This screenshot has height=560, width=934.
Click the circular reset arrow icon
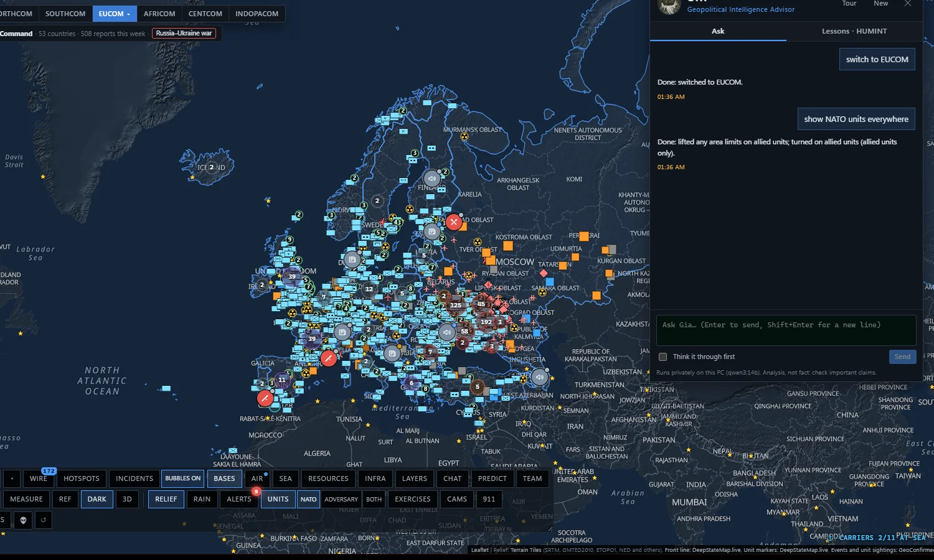coord(44,520)
